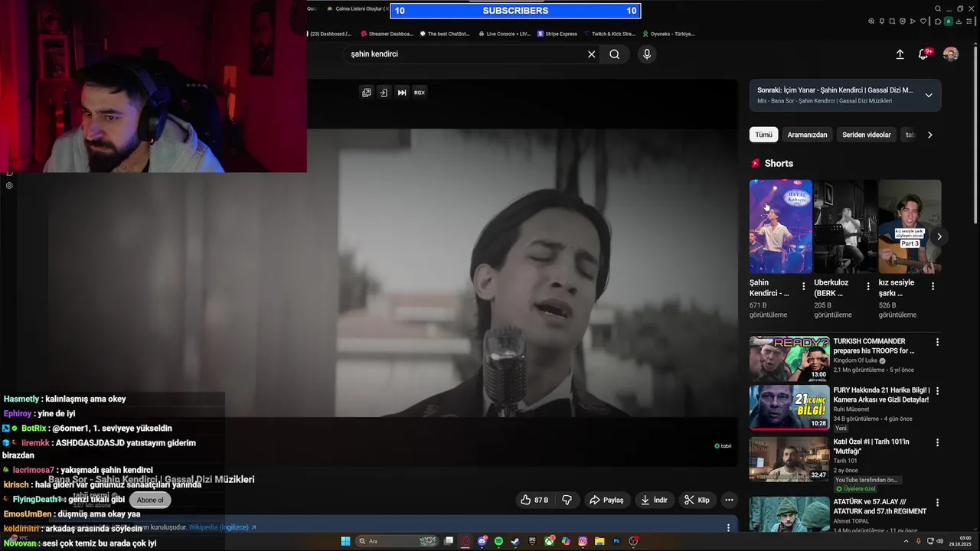Open the Live Console bookmark
Viewport: 980px width, 551px height.
click(505, 34)
